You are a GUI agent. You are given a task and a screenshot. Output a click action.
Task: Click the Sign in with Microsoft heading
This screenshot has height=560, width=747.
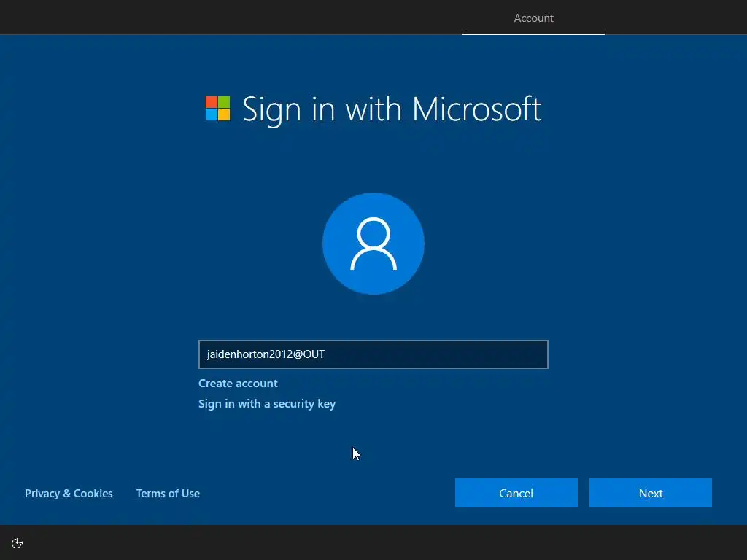[x=392, y=109]
